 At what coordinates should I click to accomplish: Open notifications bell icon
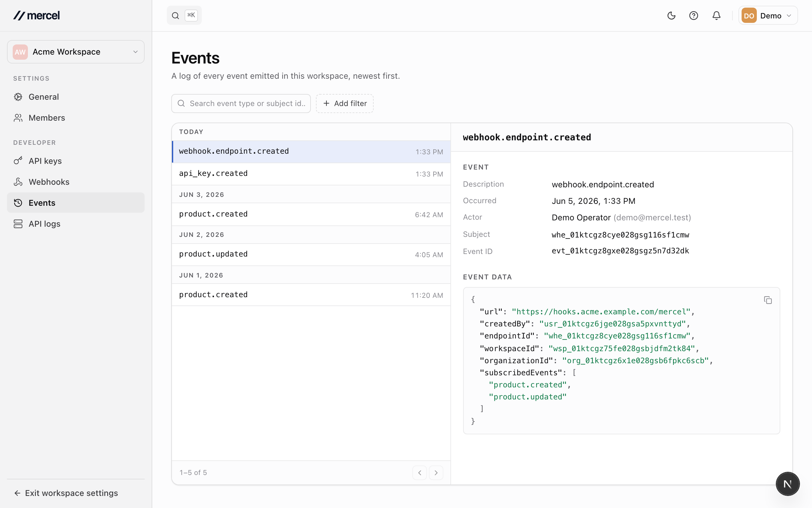[717, 16]
